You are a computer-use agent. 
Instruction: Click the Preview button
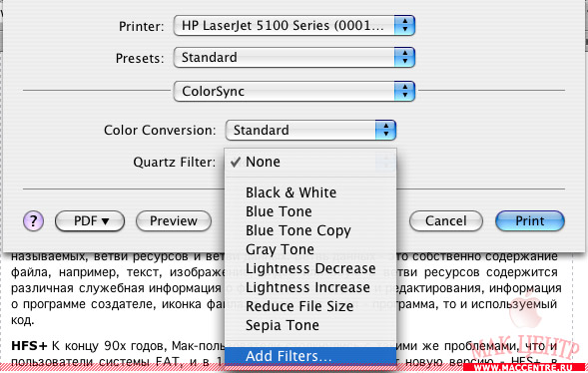(174, 221)
